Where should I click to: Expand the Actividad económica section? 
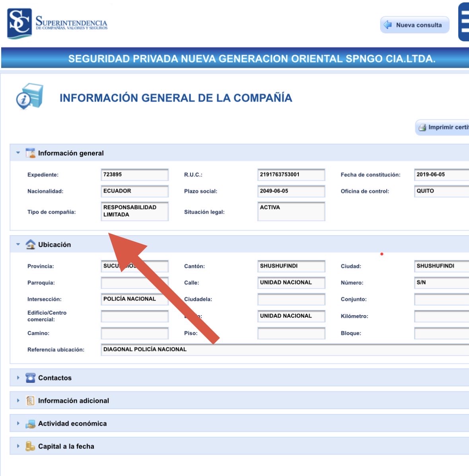18,423
